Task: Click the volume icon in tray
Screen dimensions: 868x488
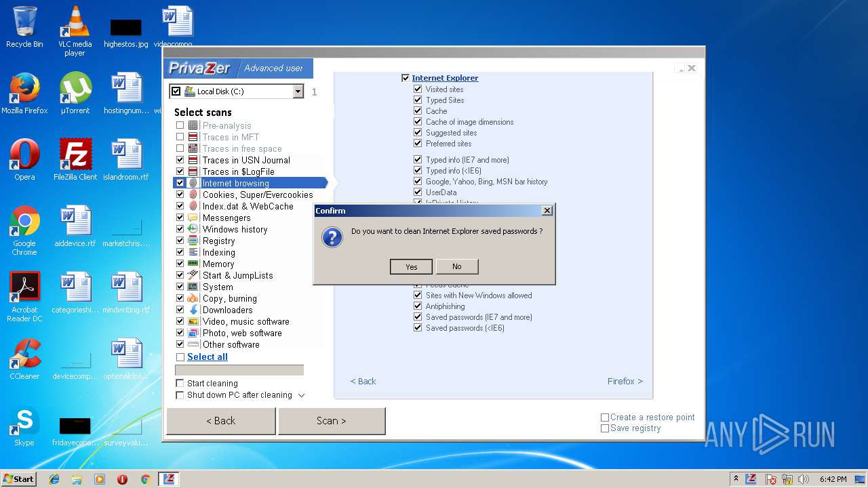Action: 803,479
